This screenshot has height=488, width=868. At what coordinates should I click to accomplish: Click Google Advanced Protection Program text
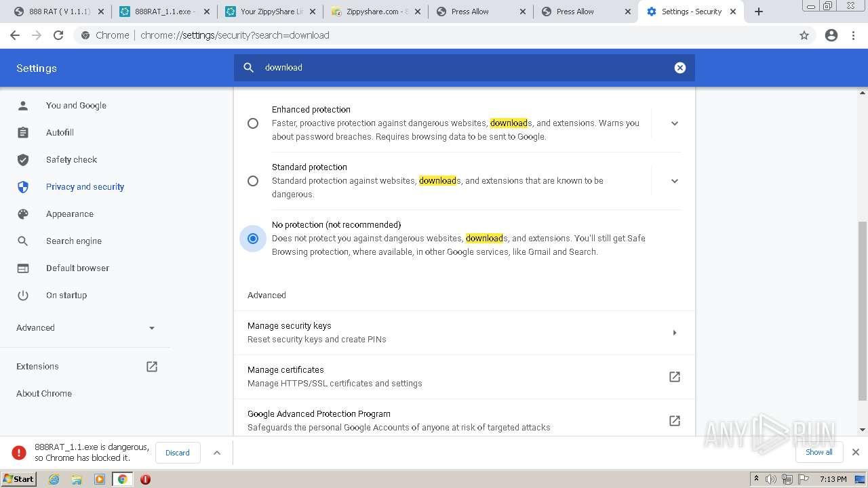(319, 414)
